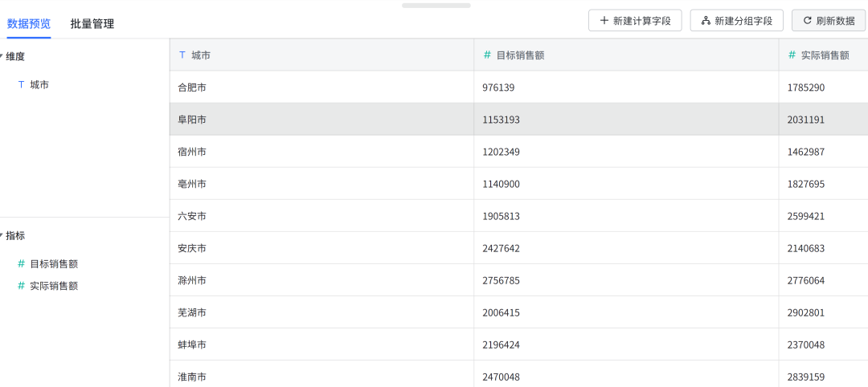
Task: Open the 批量管理 tab
Action: [92, 23]
